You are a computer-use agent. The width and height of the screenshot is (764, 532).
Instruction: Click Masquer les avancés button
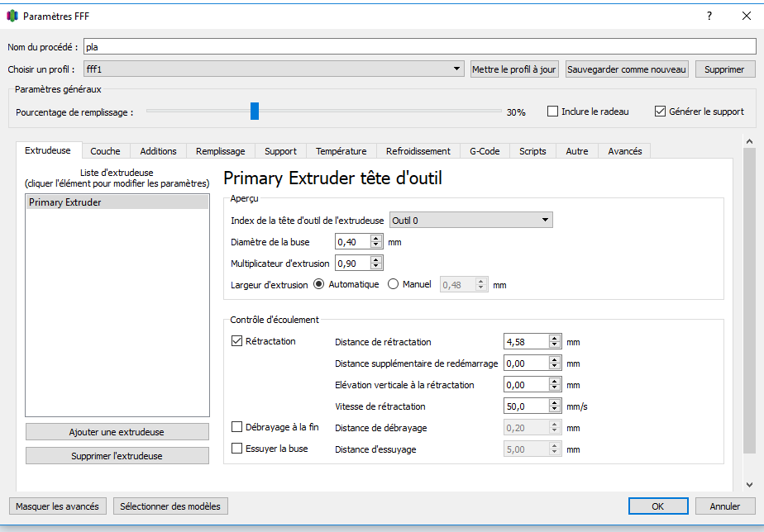pyautogui.click(x=58, y=506)
